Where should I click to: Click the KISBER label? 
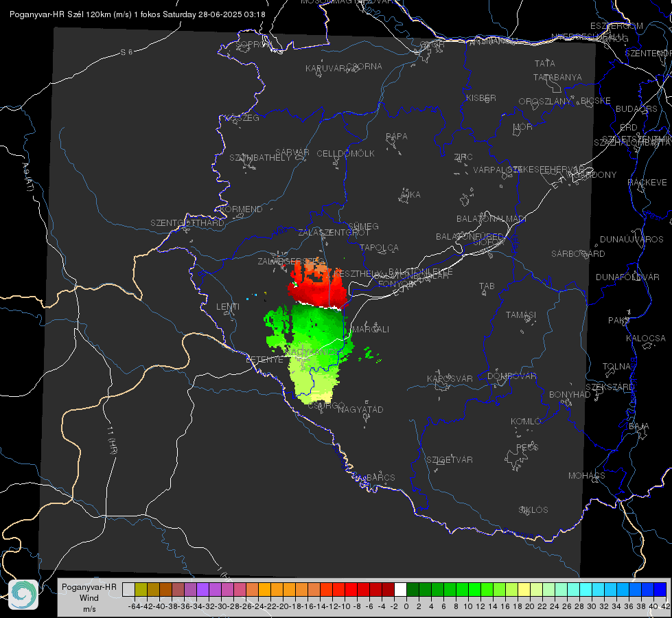[x=481, y=98]
